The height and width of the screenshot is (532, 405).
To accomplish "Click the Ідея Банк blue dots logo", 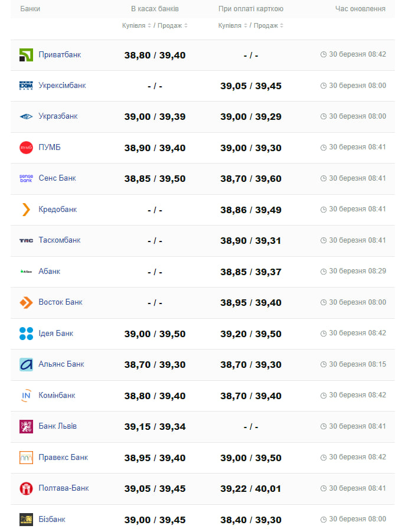I will 26,334.
